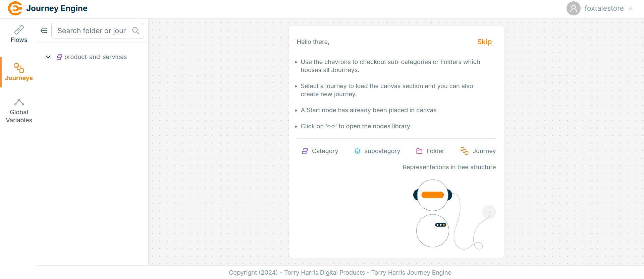Click the search magnifier icon
Image resolution: width=644 pixels, height=279 pixels.
[136, 31]
